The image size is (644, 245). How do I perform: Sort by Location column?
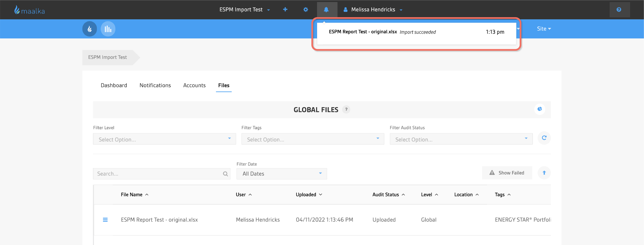tap(466, 195)
